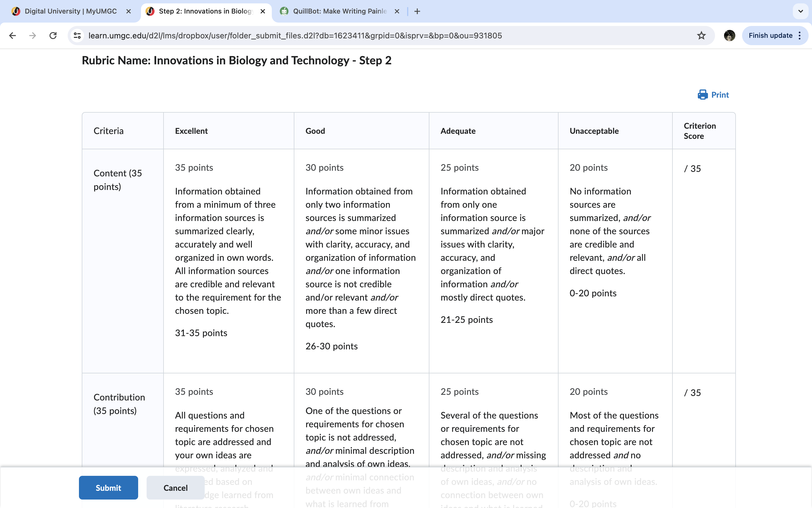Click 30 points in Content Good cell
This screenshot has width=812, height=508.
[x=325, y=168]
